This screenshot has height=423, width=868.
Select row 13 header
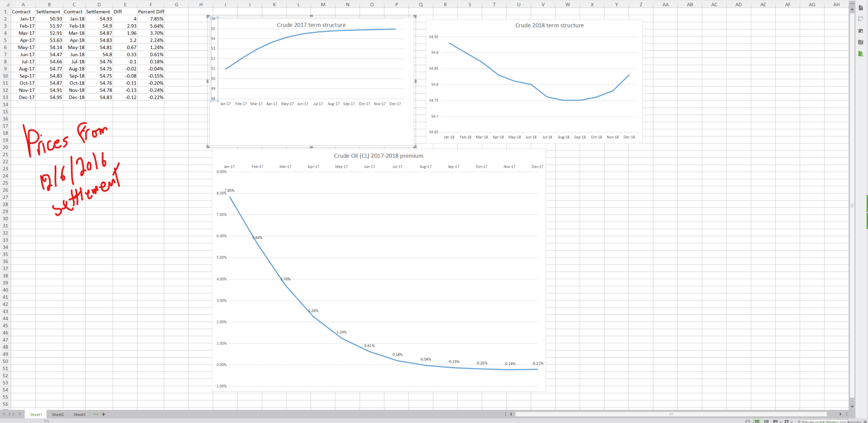5,97
